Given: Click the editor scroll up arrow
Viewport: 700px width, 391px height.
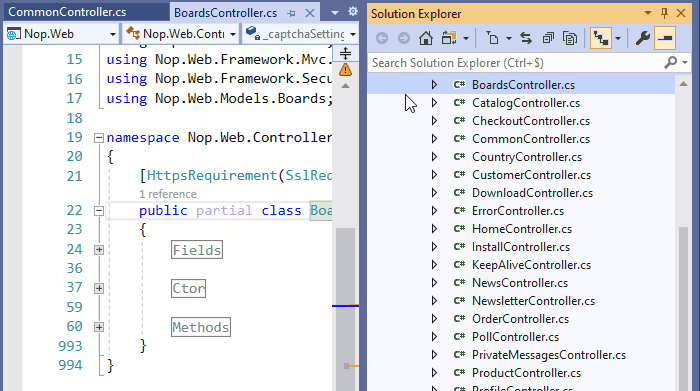Looking at the screenshot, I should coord(346,86).
